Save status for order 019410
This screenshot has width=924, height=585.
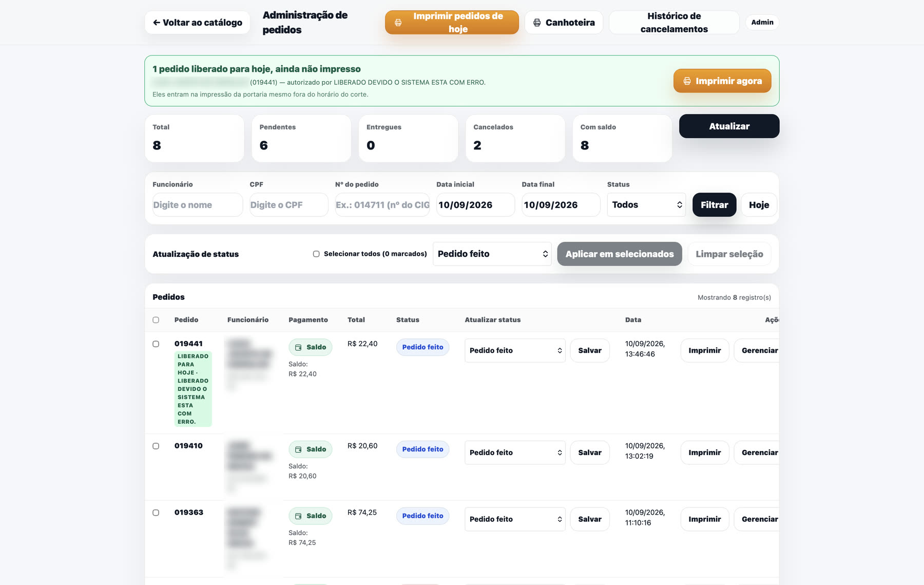[590, 452]
